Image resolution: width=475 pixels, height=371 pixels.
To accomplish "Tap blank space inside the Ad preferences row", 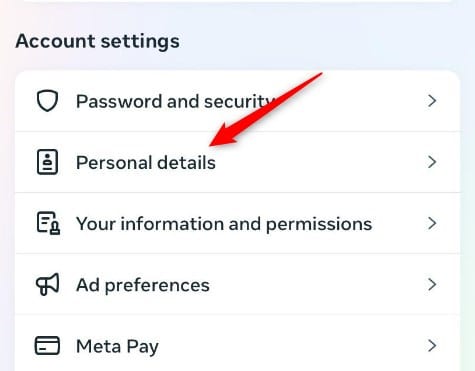I will [317, 284].
